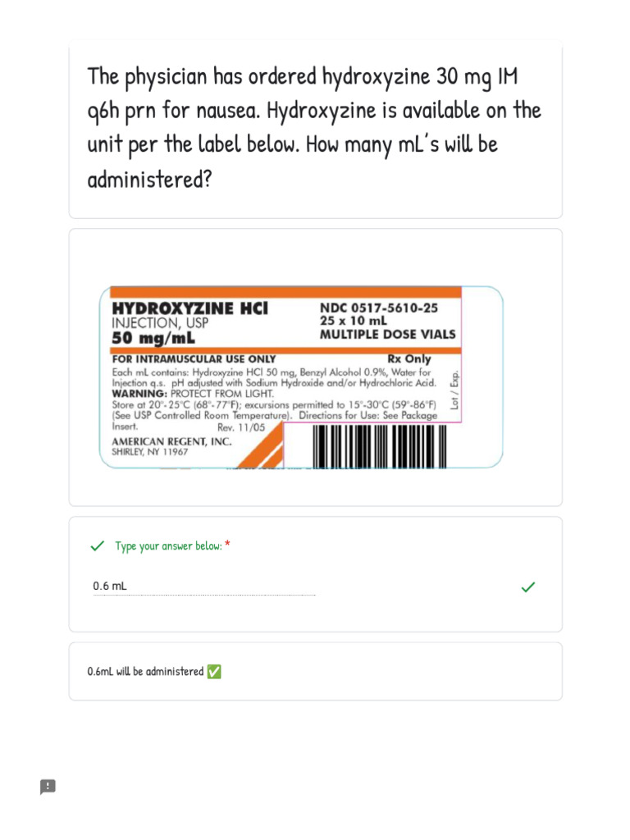Viewport: 630px width, 840px height.
Task: Click 'FOR INTRAMUSCULAR USE ONLY' text
Action: click(x=194, y=359)
